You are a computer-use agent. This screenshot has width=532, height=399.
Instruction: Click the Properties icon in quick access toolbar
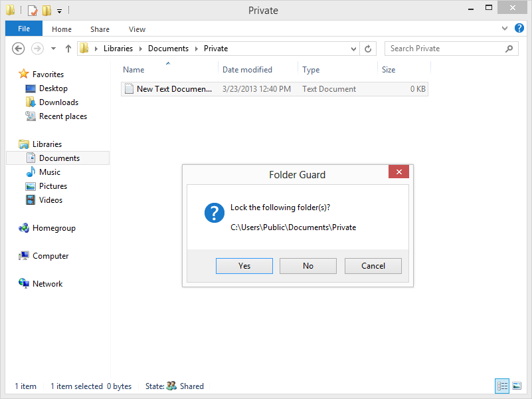[x=32, y=11]
